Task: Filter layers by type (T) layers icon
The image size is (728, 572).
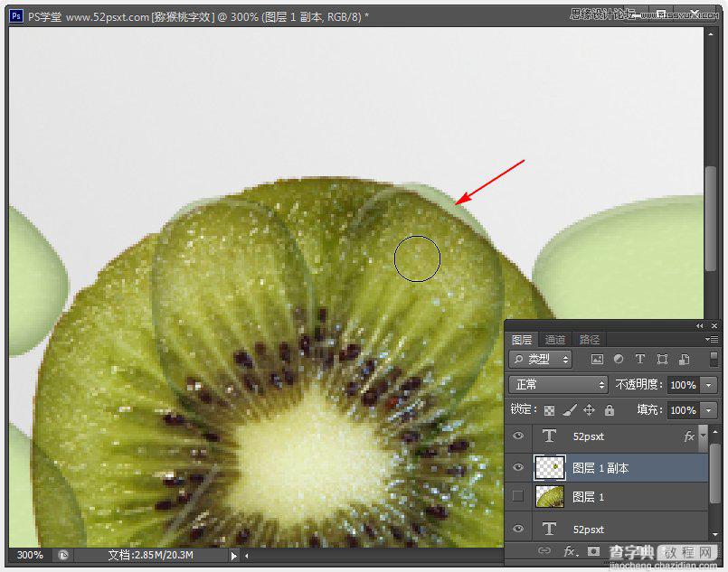Action: [640, 359]
